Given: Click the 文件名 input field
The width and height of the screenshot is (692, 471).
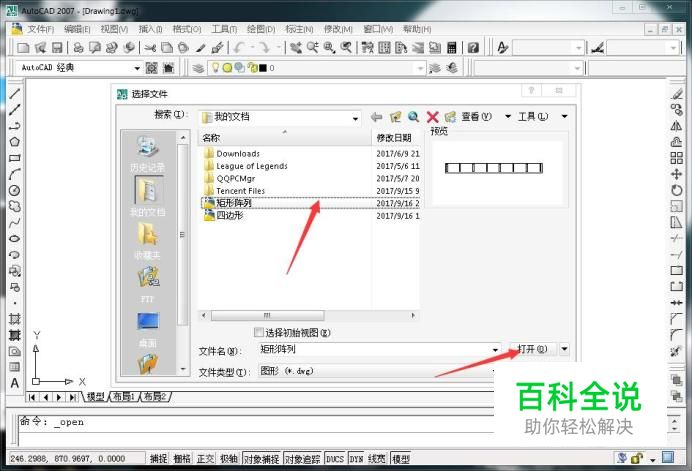Looking at the screenshot, I should (374, 350).
